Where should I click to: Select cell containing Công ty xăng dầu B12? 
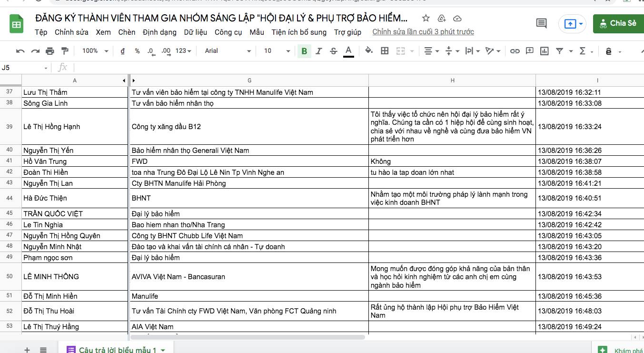248,127
